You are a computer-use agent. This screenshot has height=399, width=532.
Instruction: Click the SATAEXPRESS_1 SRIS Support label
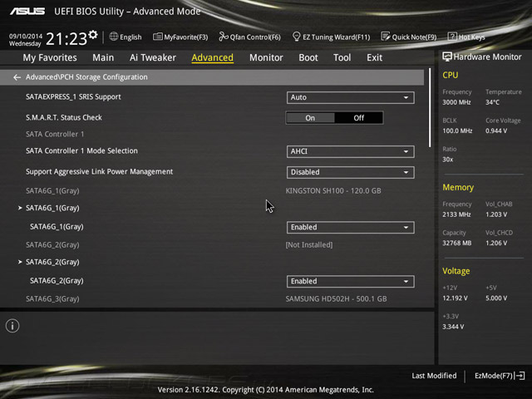(x=73, y=97)
